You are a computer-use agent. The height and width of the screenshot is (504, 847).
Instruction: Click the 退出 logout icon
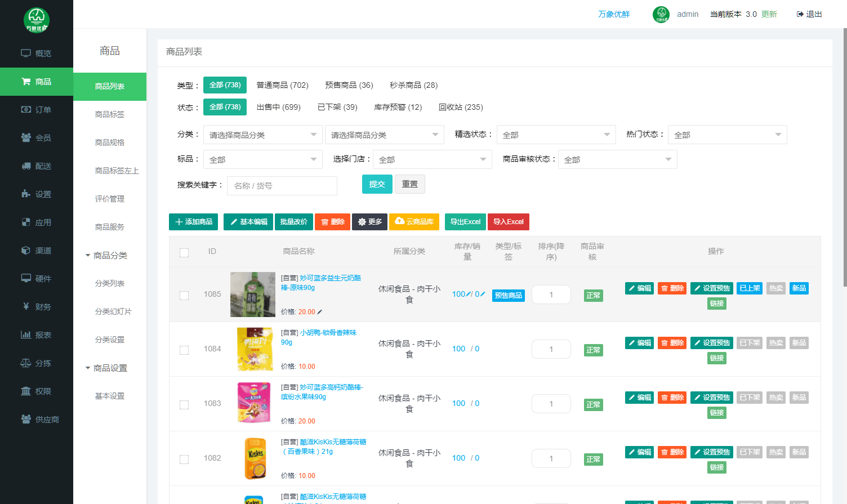pyautogui.click(x=800, y=14)
